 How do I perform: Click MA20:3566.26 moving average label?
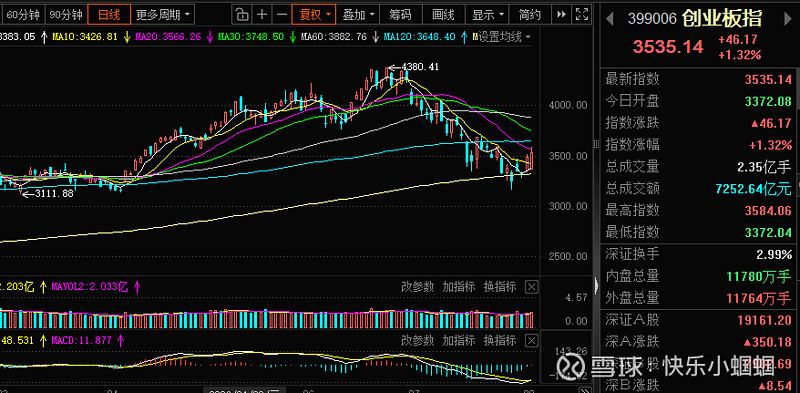pos(167,37)
